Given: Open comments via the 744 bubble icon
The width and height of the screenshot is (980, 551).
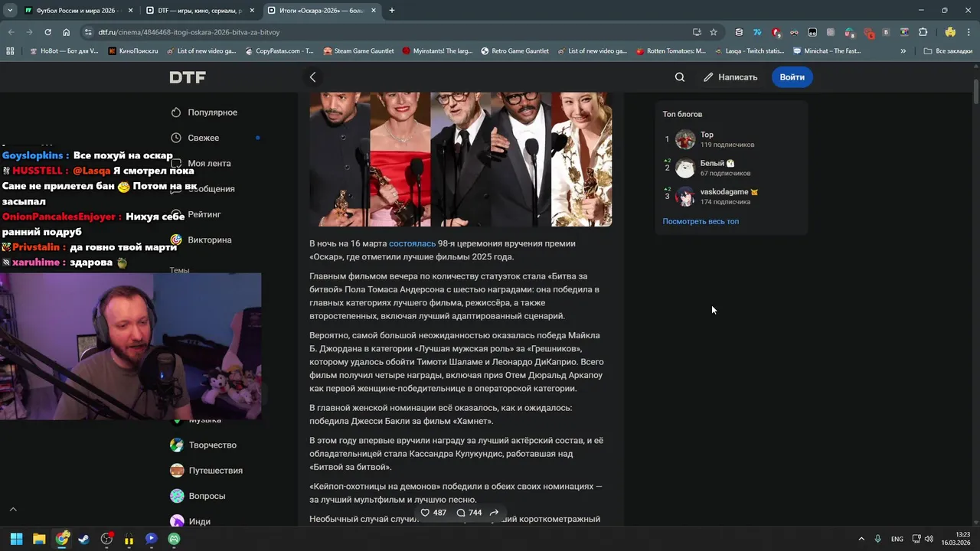Looking at the screenshot, I should click(461, 513).
